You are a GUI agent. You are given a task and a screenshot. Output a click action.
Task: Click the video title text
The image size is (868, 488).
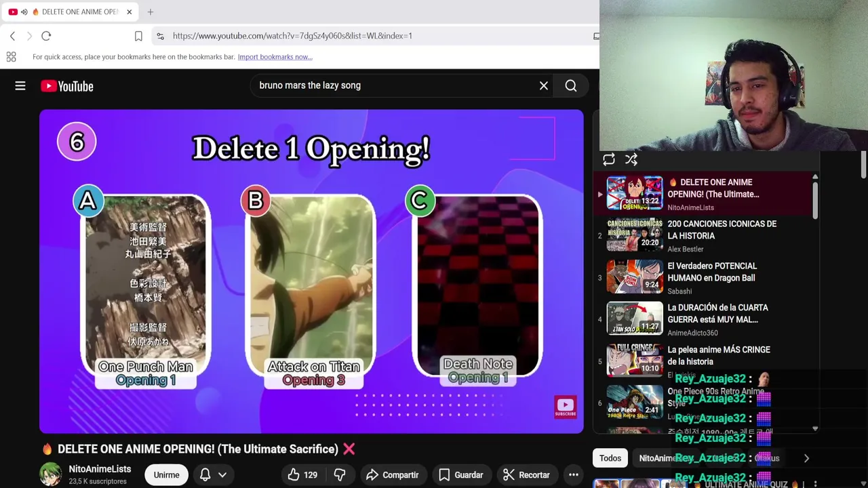pyautogui.click(x=198, y=449)
